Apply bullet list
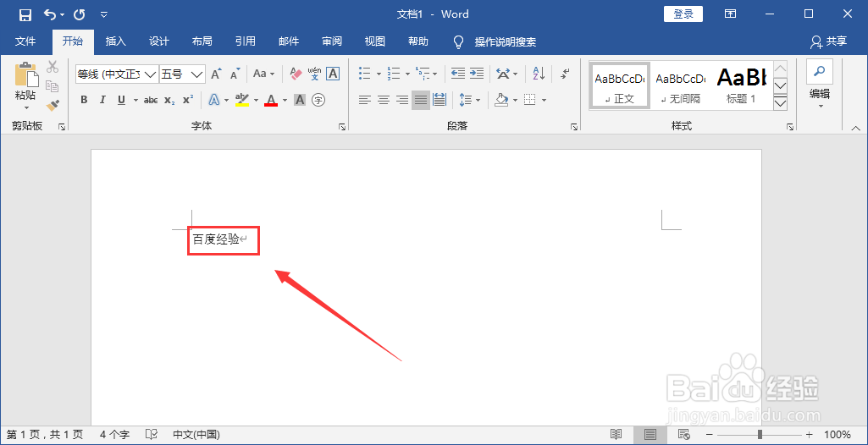 pos(364,74)
